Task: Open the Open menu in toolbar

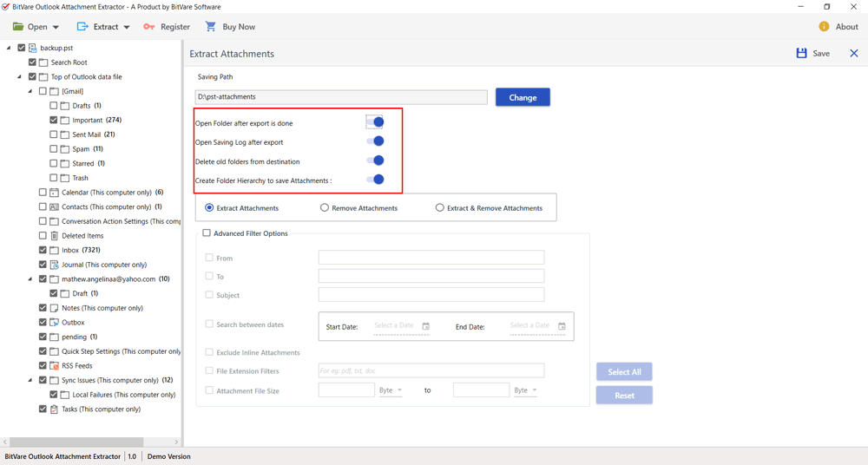Action: (x=36, y=27)
